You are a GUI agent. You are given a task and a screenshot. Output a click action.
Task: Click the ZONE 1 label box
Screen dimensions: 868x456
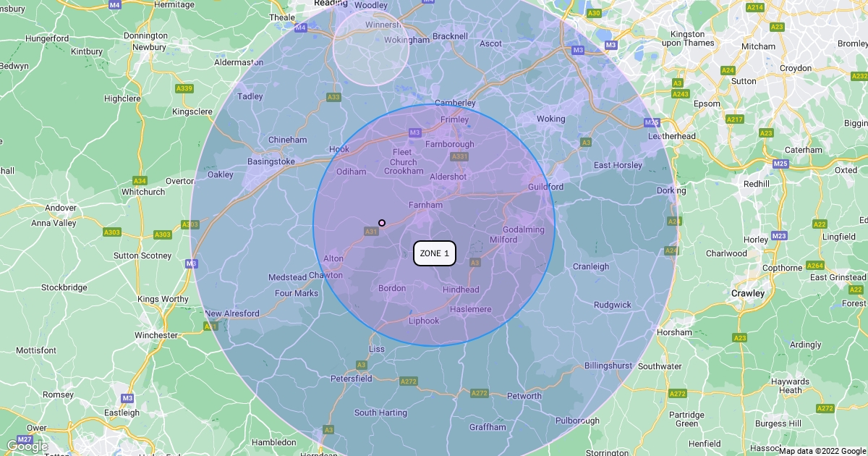click(x=435, y=253)
